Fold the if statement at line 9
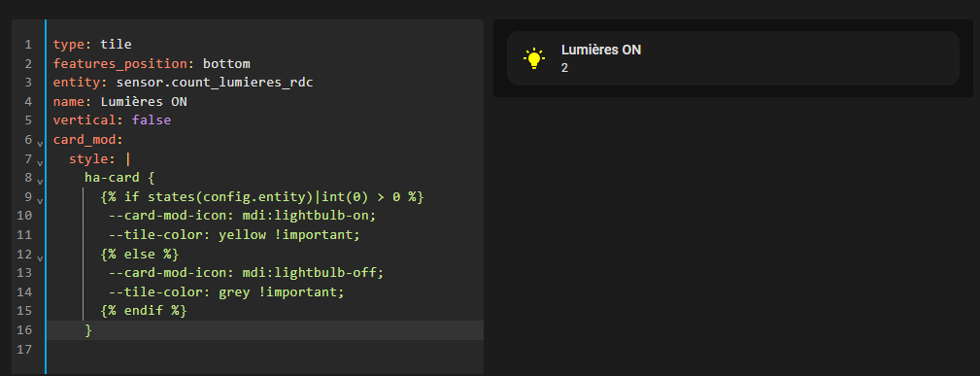 coord(40,201)
